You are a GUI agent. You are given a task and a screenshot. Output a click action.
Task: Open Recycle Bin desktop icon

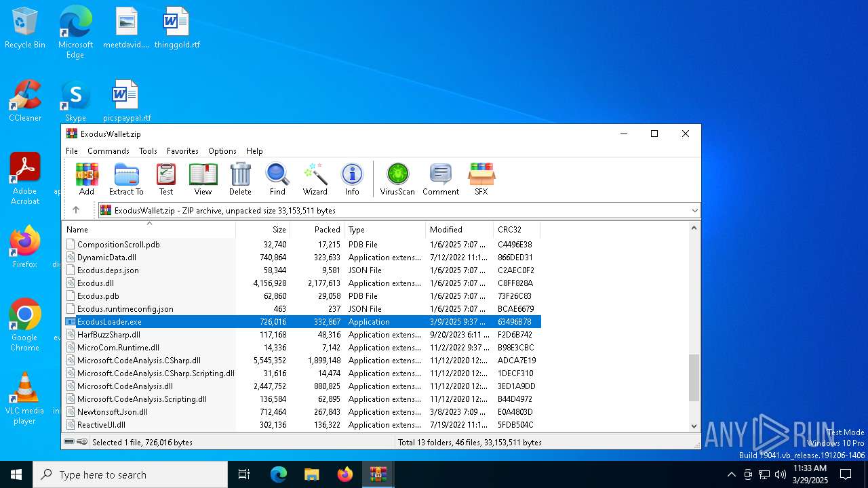(25, 28)
